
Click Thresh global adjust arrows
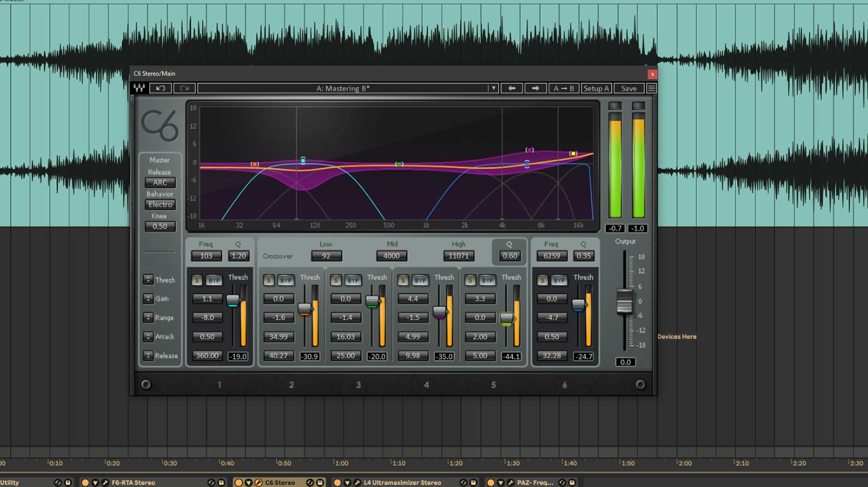point(148,279)
